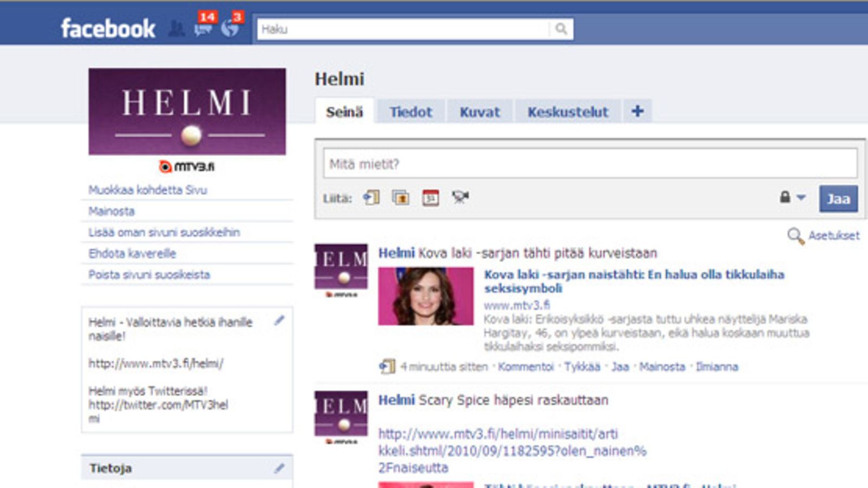Open 'Muokkaa kohdetta Sivu' link
Image resolution: width=868 pixels, height=488 pixels.
[x=148, y=190]
